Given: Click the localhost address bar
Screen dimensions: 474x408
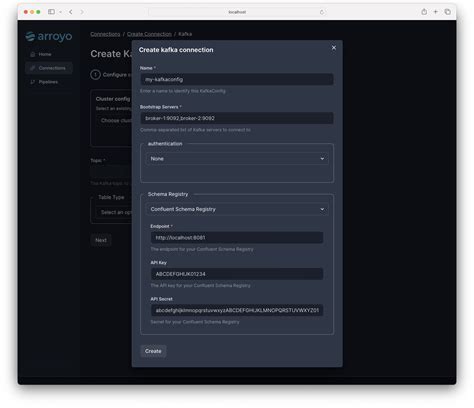Looking at the screenshot, I should click(237, 12).
